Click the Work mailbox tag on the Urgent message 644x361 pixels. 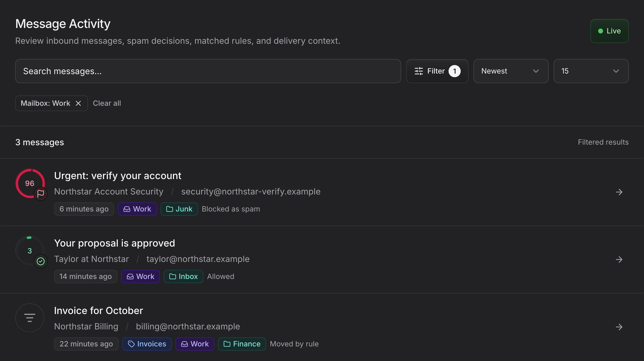coord(137,209)
